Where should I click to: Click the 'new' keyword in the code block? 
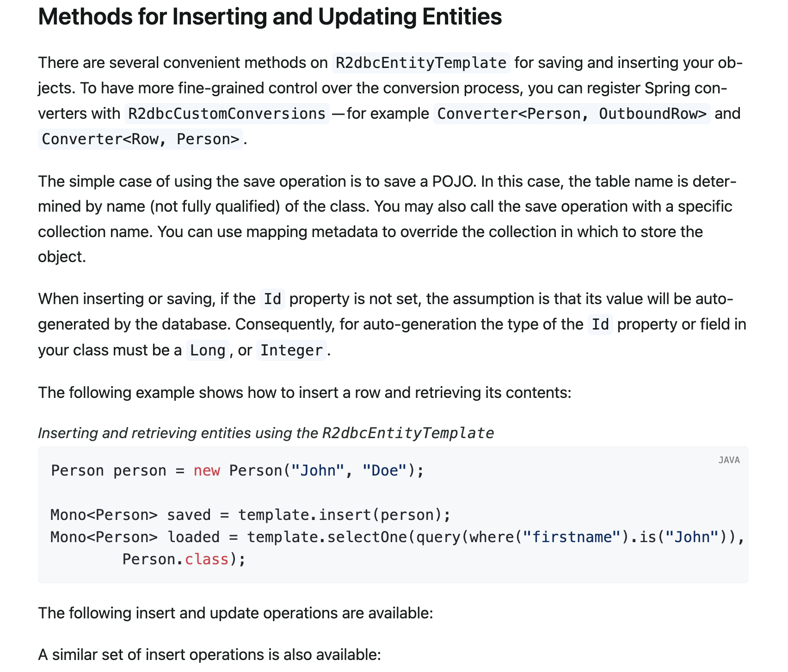tap(207, 470)
